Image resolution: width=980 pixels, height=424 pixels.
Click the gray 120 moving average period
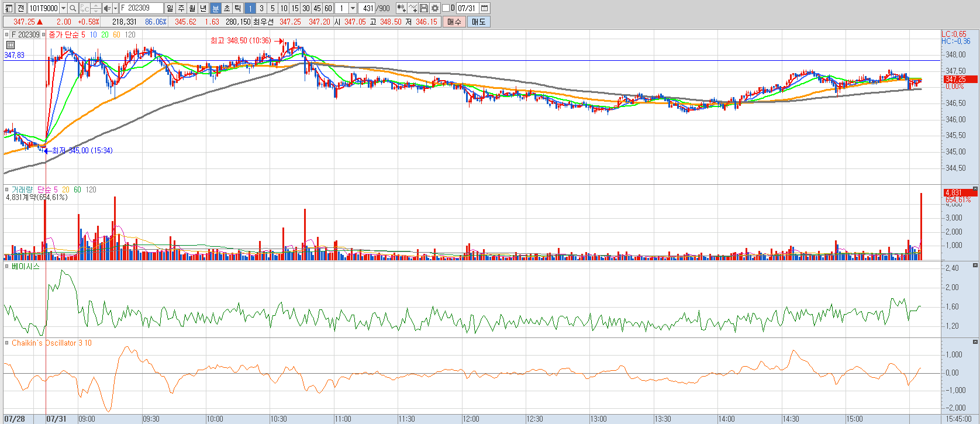130,35
